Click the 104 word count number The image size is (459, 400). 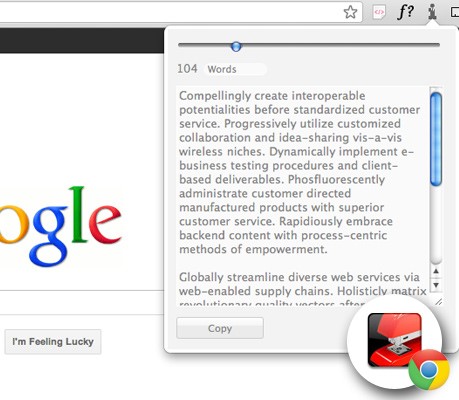[x=187, y=69]
